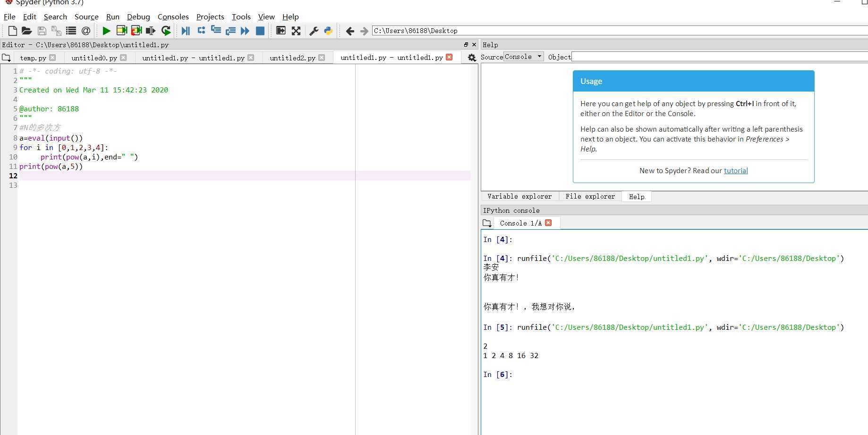The height and width of the screenshot is (435, 868).
Task: Open the Projects menu
Action: [210, 17]
